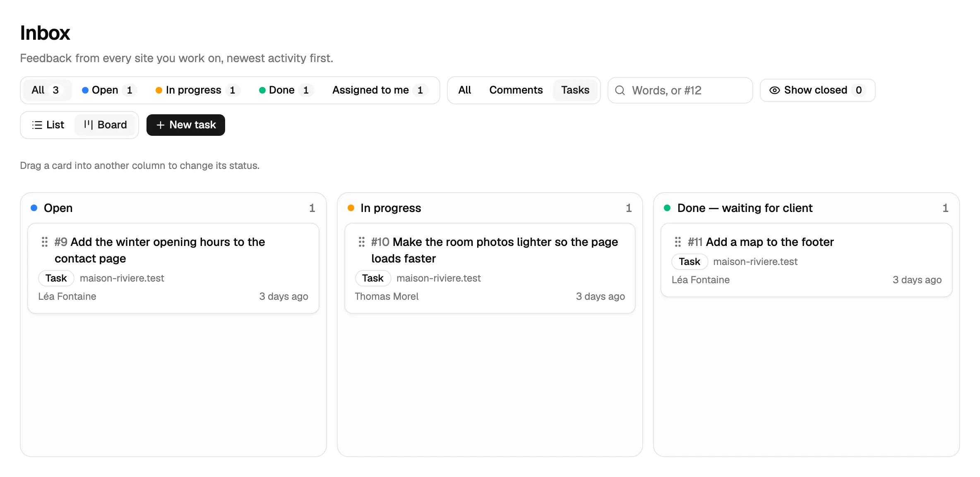Click the Task badge on card #10

pos(373,278)
